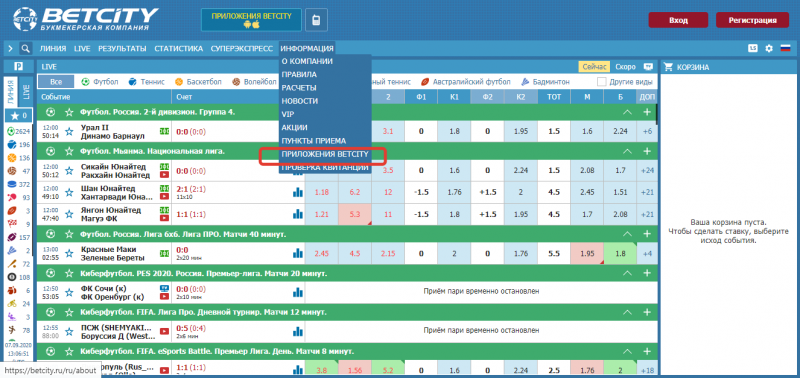Select the Футбол sport filter icon

86,82
